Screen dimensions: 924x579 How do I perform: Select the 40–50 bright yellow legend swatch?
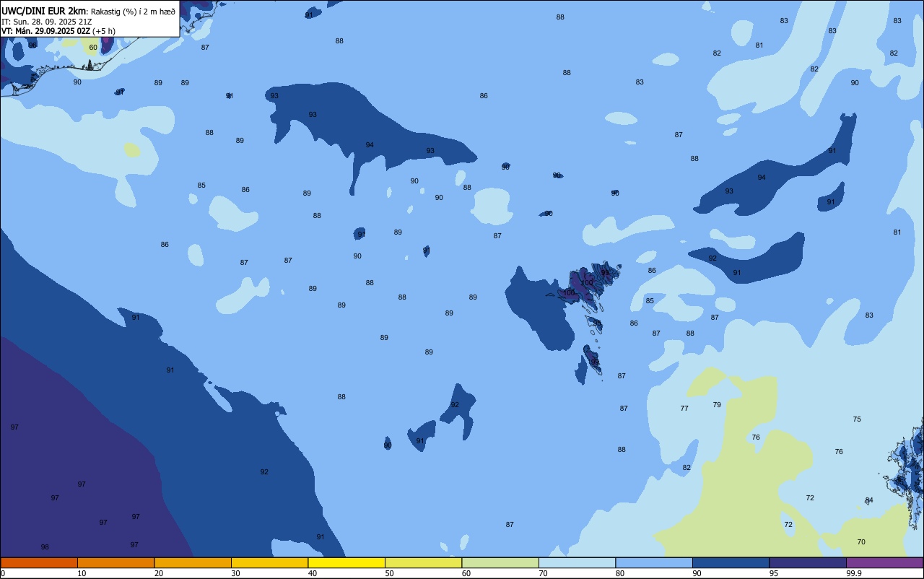[346, 562]
